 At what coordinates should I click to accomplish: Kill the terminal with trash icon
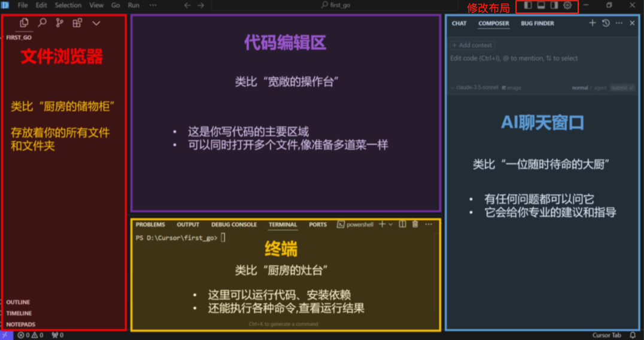pyautogui.click(x=415, y=224)
